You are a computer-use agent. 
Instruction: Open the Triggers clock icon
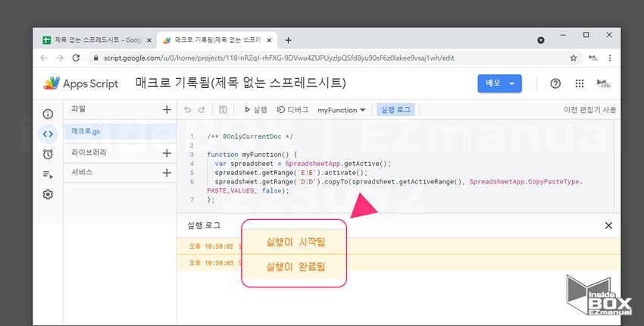pos(48,154)
